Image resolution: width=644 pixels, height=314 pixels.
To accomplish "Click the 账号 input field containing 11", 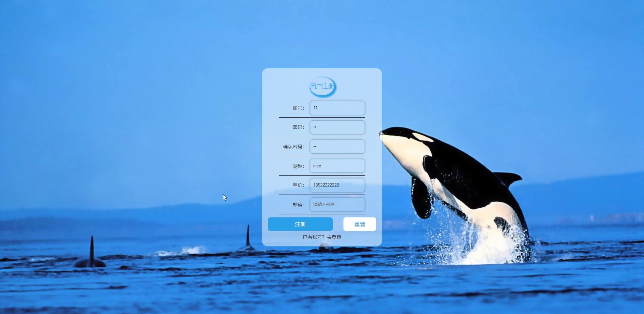I will click(337, 108).
